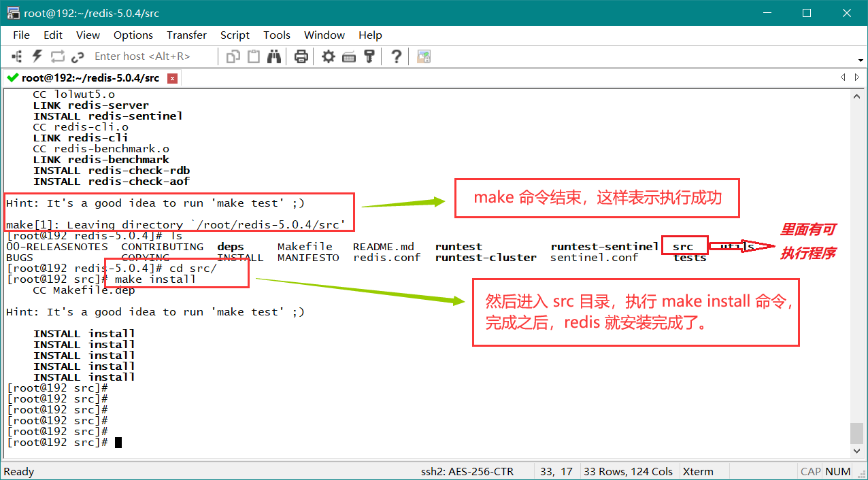Image resolution: width=868 pixels, height=480 pixels.
Task: Close the root@192 session tab
Action: (x=172, y=79)
